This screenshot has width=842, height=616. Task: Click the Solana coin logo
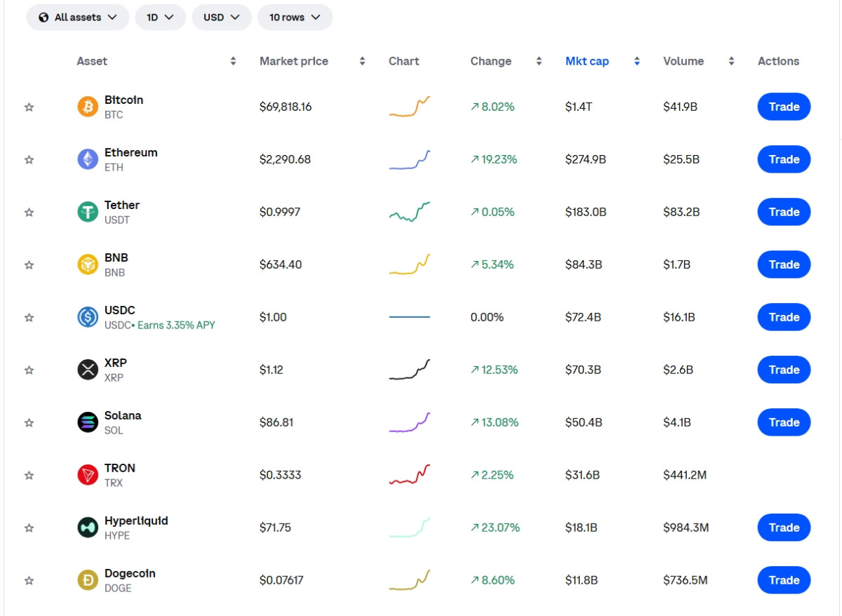[x=88, y=422]
